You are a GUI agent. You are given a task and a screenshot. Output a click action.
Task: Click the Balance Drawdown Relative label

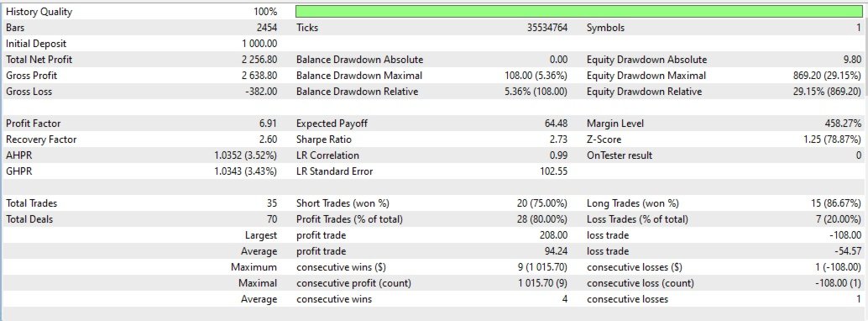357,92
